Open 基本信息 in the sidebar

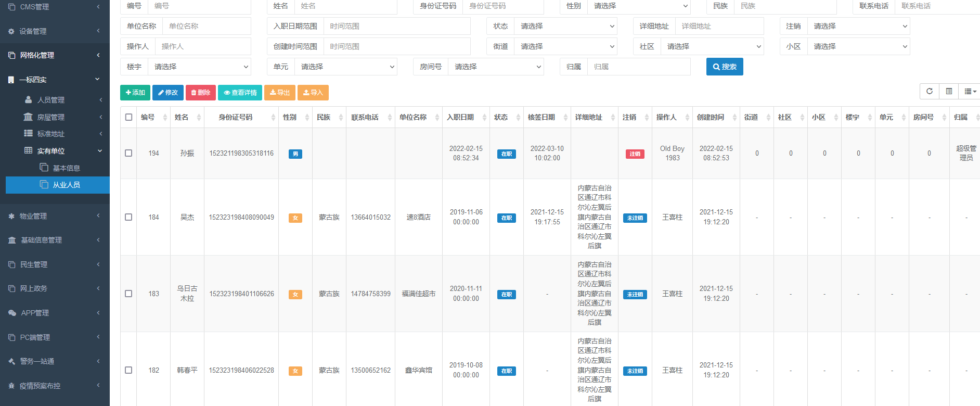click(66, 168)
